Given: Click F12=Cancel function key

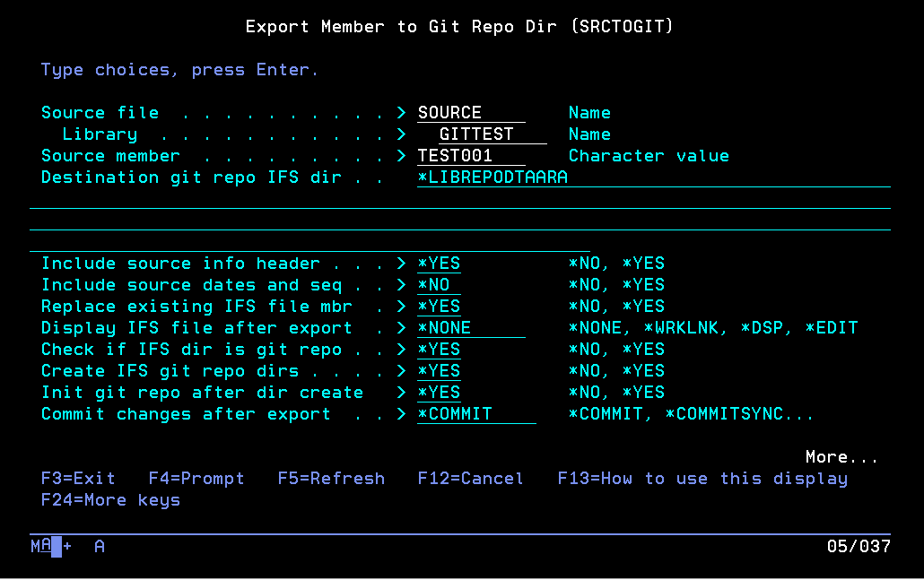Looking at the screenshot, I should 471,478.
